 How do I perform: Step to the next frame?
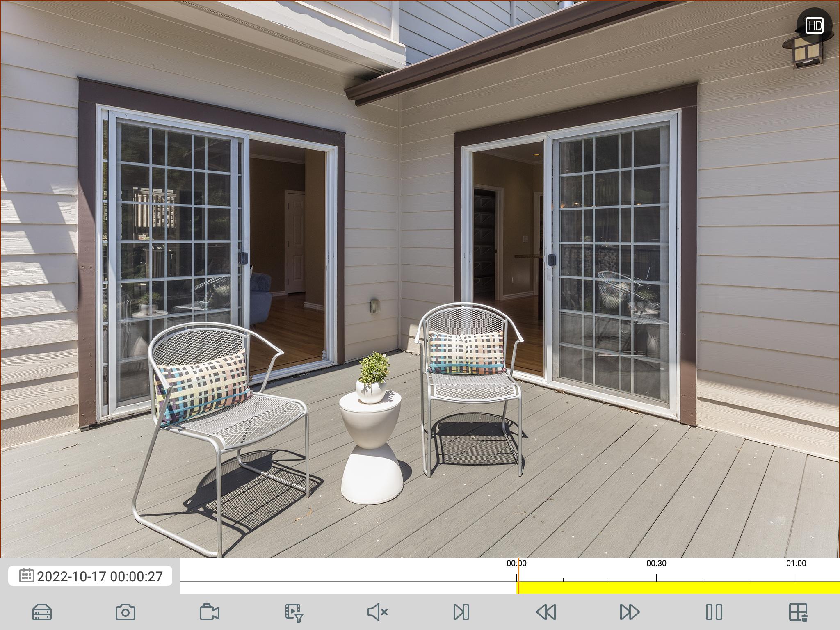(461, 612)
